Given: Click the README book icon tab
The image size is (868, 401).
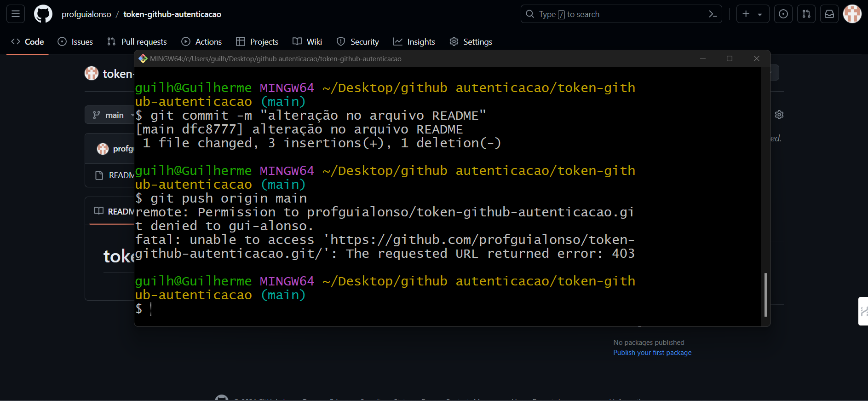Looking at the screenshot, I should coord(99,211).
